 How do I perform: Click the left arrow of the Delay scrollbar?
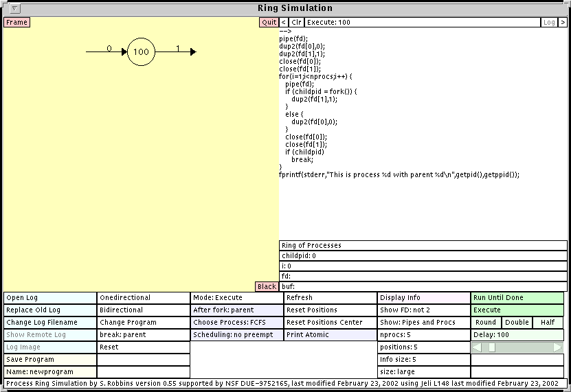coord(477,347)
